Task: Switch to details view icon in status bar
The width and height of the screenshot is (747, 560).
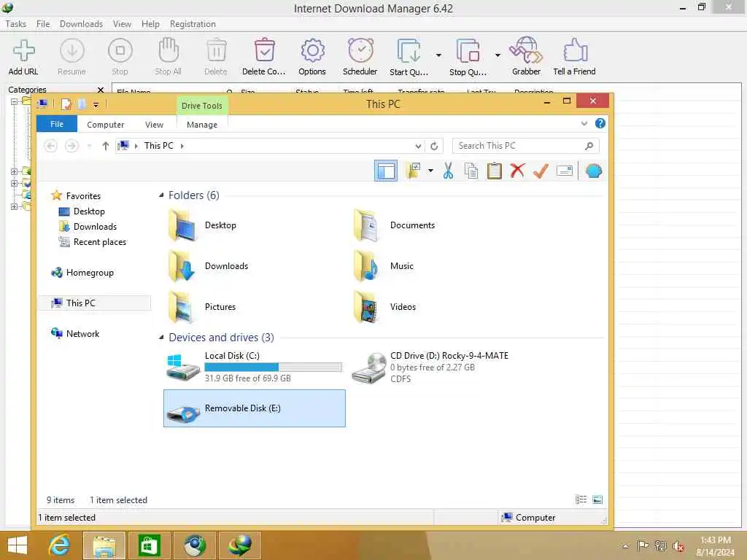Action: click(581, 499)
